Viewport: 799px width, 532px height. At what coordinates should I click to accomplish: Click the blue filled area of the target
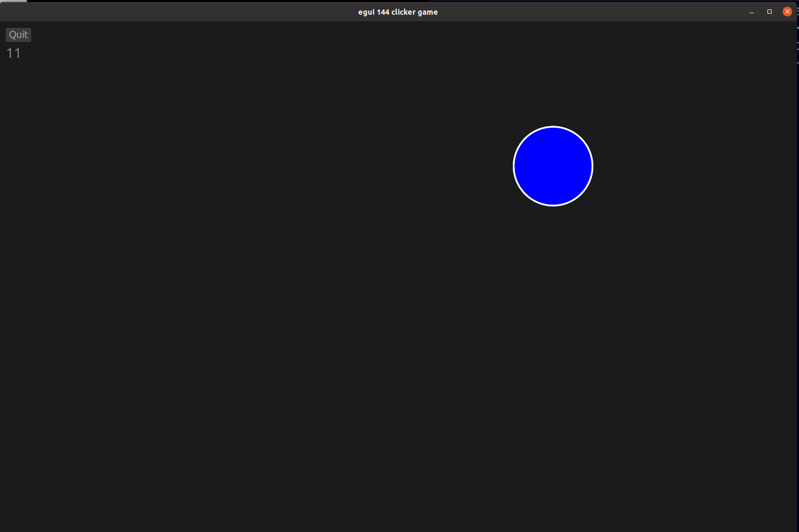pos(553,166)
